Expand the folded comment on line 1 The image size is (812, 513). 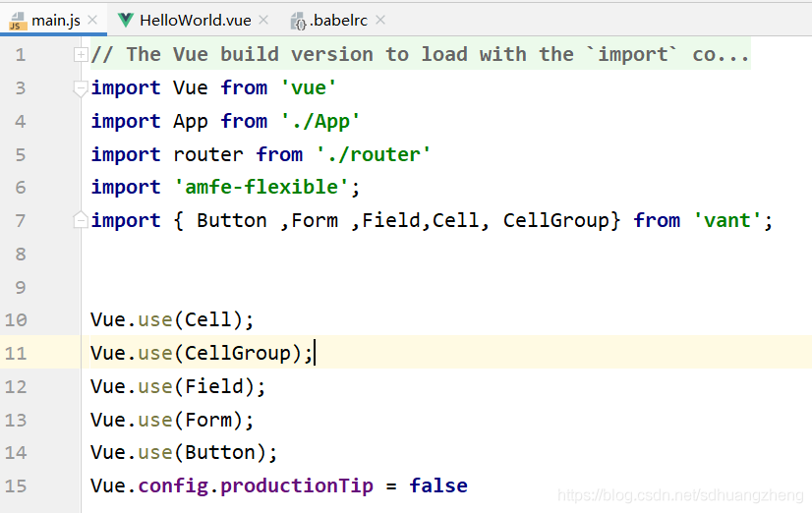click(81, 54)
